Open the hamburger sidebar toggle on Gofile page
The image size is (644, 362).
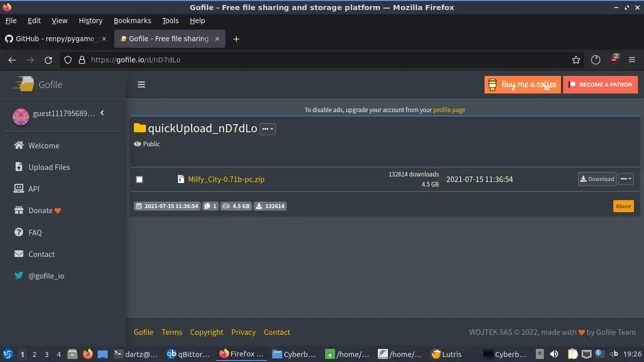click(x=141, y=84)
